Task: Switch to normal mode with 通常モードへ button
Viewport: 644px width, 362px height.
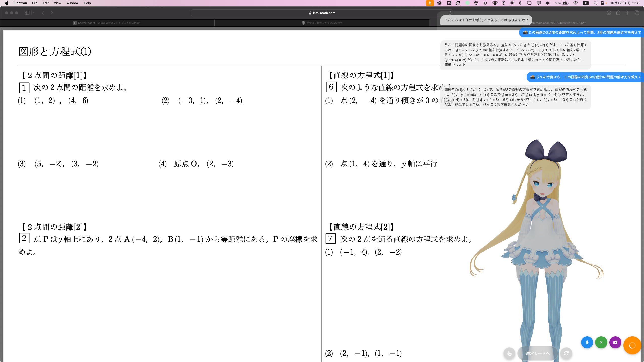Action: pyautogui.click(x=538, y=353)
